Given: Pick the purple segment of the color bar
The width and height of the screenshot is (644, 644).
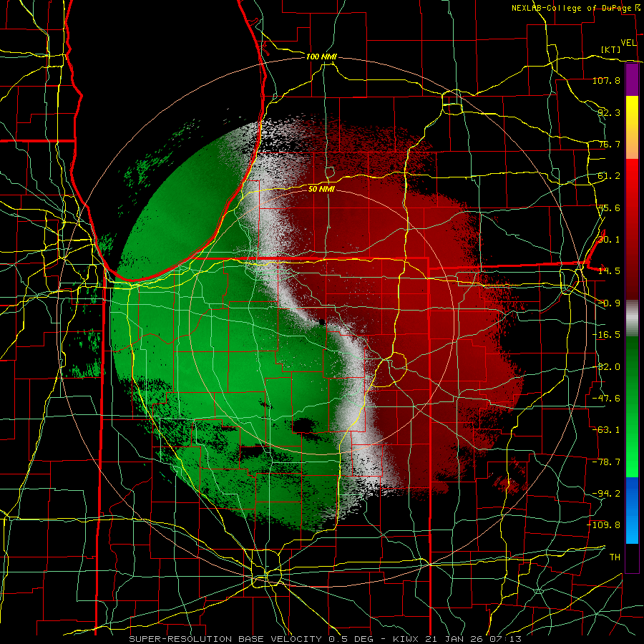Looking at the screenshot, I should click(x=632, y=80).
